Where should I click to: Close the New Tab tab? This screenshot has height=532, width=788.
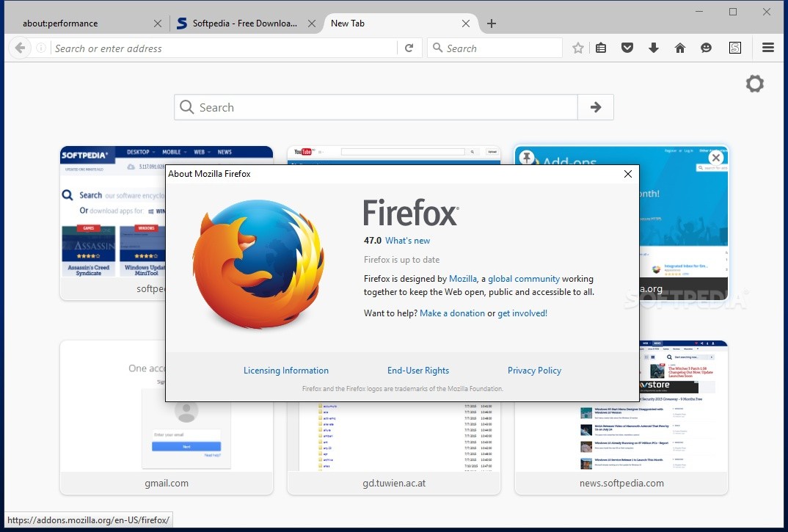(x=466, y=23)
